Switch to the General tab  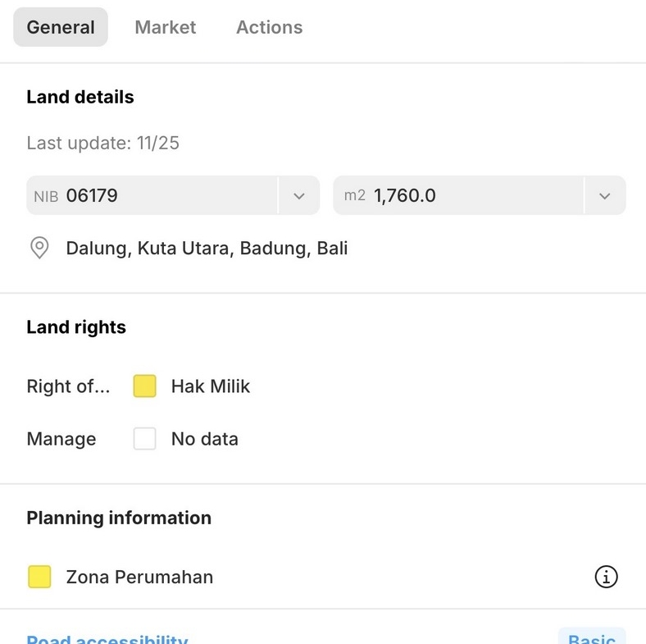click(x=61, y=27)
